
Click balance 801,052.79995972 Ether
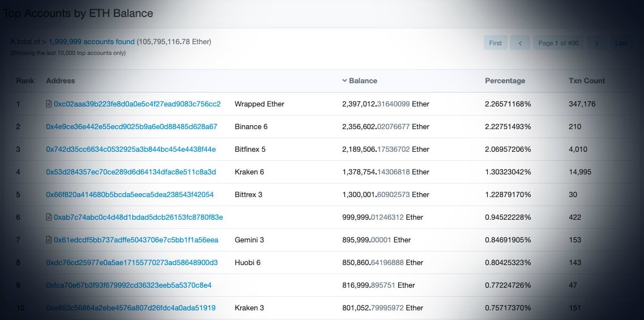[383, 308]
